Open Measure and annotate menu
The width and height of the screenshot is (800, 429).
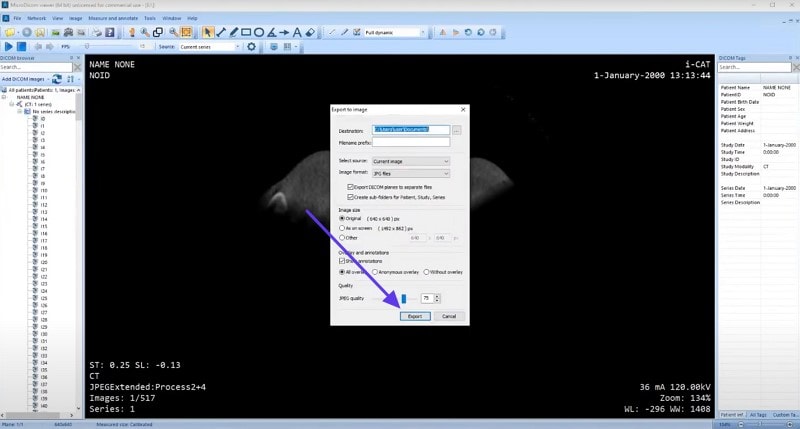tap(113, 18)
